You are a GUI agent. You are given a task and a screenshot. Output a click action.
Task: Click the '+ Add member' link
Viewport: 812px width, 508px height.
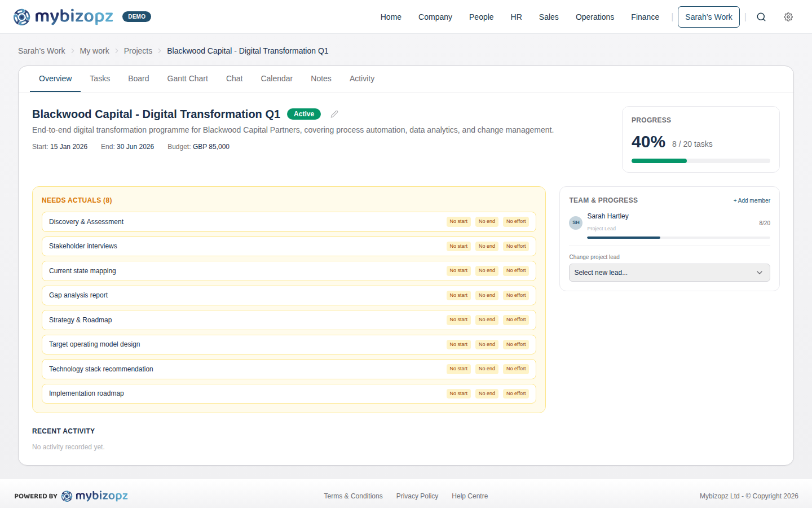[x=752, y=200]
